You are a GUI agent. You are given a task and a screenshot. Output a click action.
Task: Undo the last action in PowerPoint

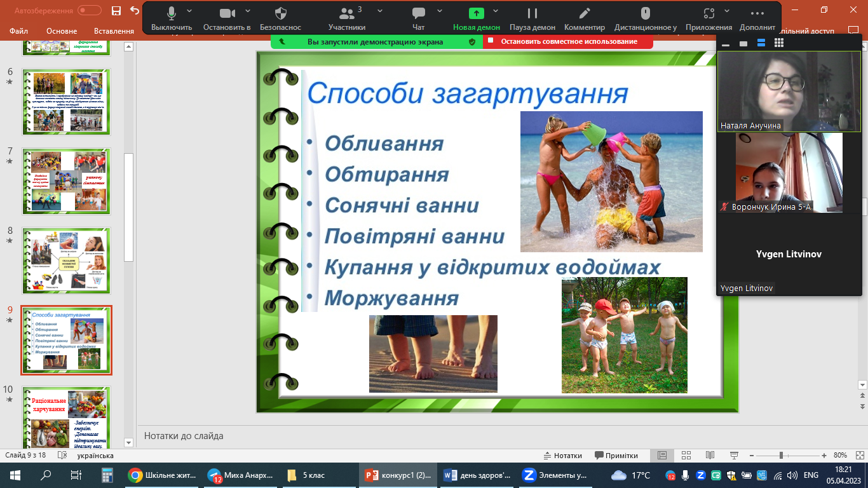point(134,11)
